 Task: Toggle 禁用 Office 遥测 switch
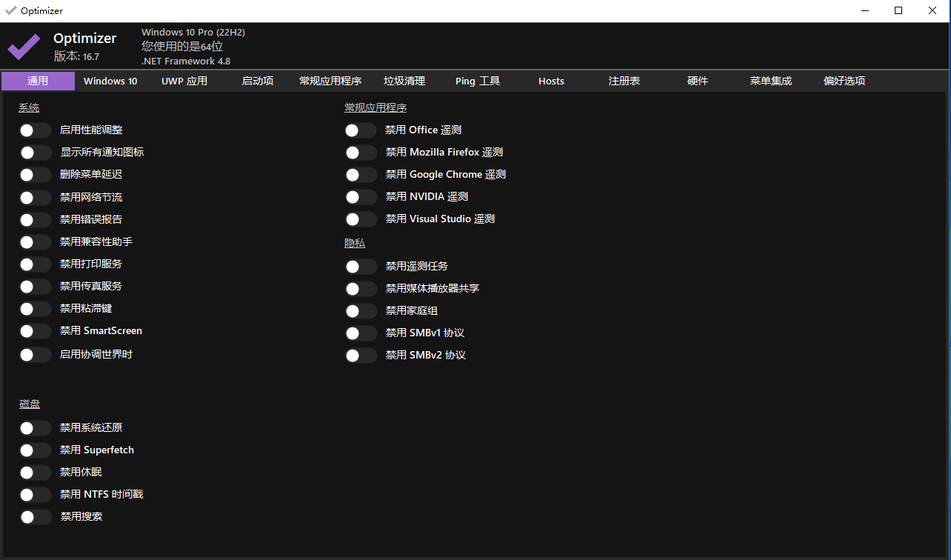click(361, 130)
